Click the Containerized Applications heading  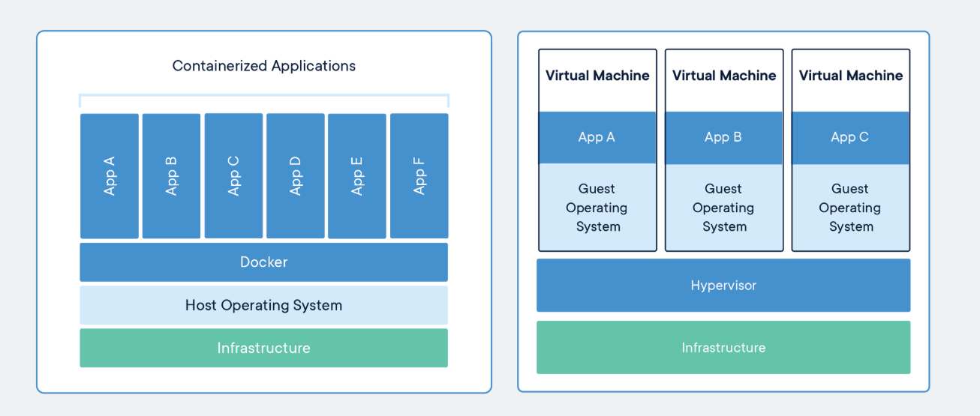coord(263,66)
